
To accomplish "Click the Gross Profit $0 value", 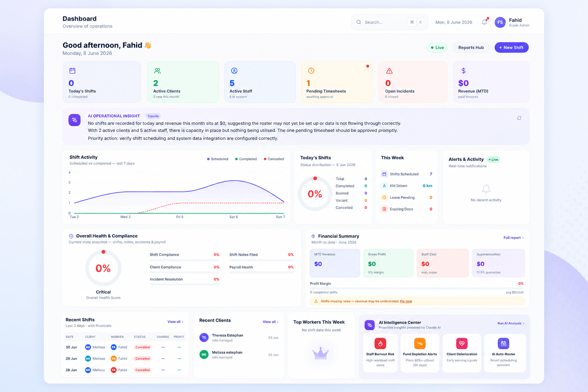I will 372,264.
